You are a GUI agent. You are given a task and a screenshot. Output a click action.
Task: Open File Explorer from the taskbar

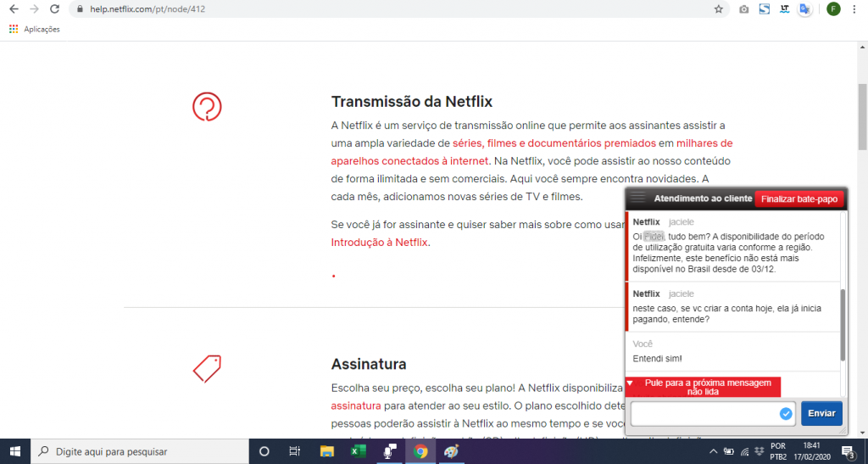click(326, 451)
